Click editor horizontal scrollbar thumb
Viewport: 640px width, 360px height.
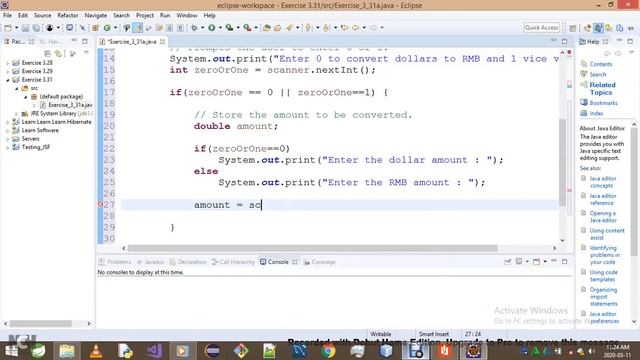pos(313,248)
